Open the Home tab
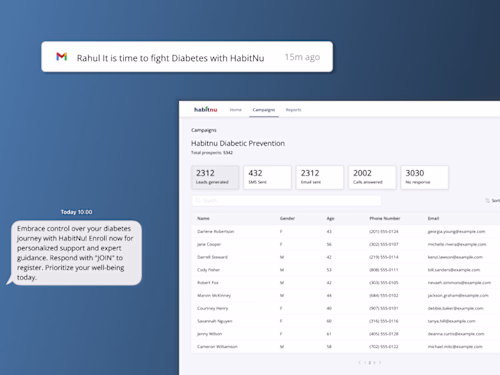Viewport: 500px width, 375px height. pyautogui.click(x=236, y=110)
